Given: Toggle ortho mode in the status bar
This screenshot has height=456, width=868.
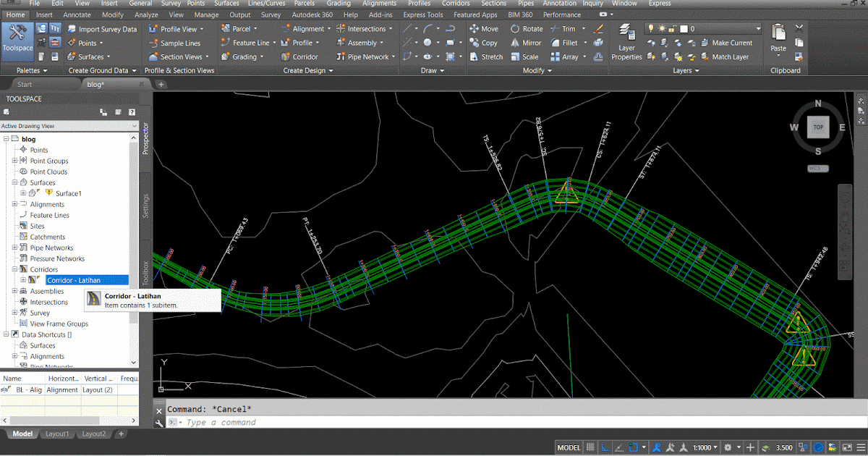Looking at the screenshot, I should click(x=605, y=447).
